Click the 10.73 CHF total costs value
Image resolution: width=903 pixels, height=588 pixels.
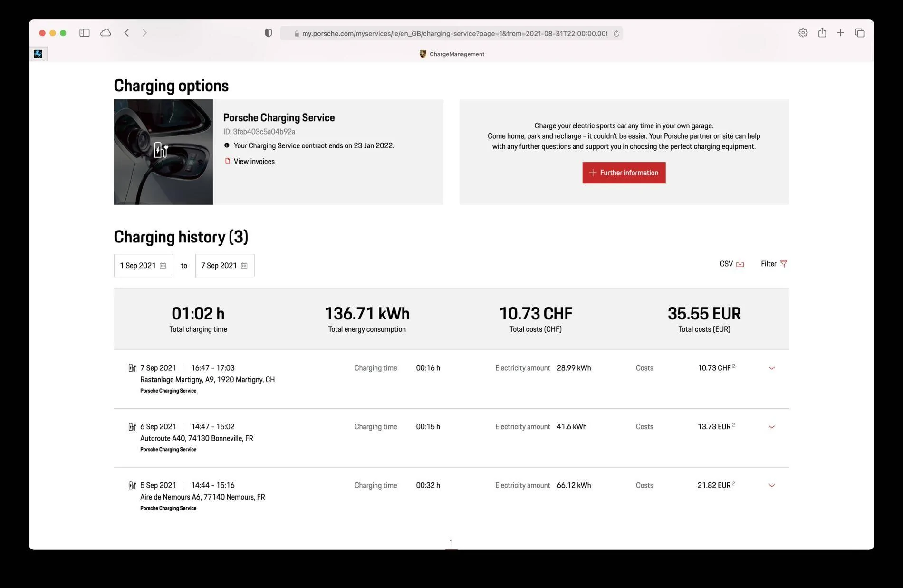pyautogui.click(x=536, y=313)
